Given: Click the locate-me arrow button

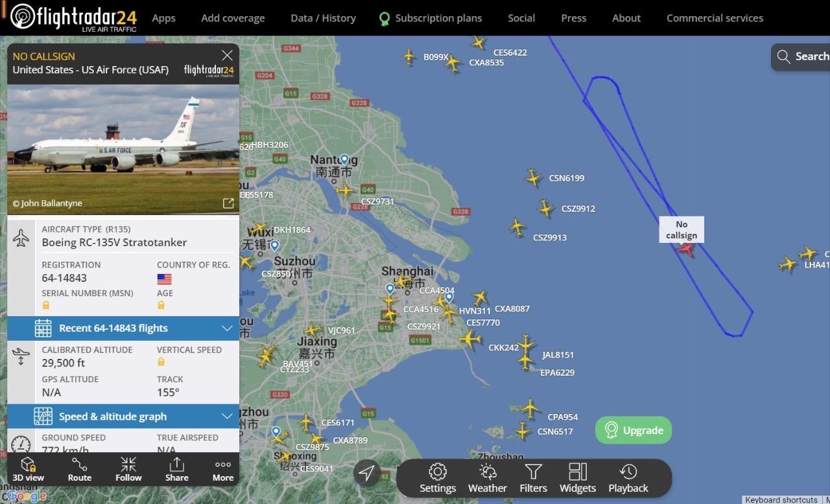Looking at the screenshot, I should point(366,472).
